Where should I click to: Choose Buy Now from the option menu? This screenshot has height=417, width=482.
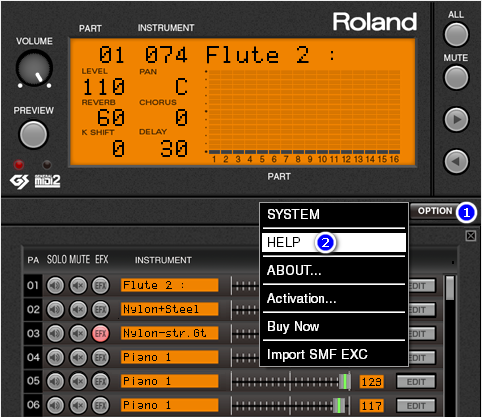pyautogui.click(x=334, y=326)
